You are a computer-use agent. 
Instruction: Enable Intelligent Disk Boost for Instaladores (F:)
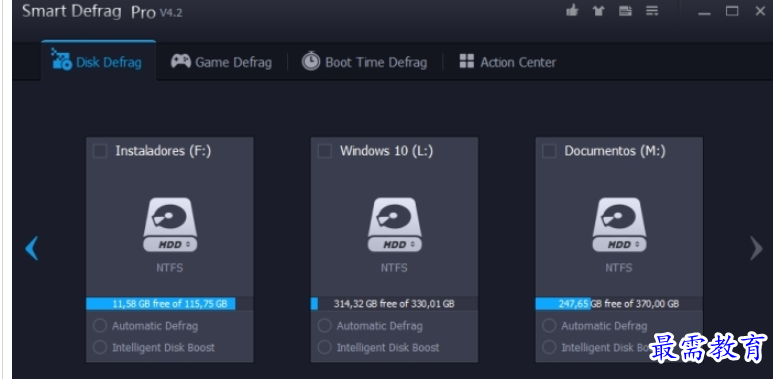point(100,347)
